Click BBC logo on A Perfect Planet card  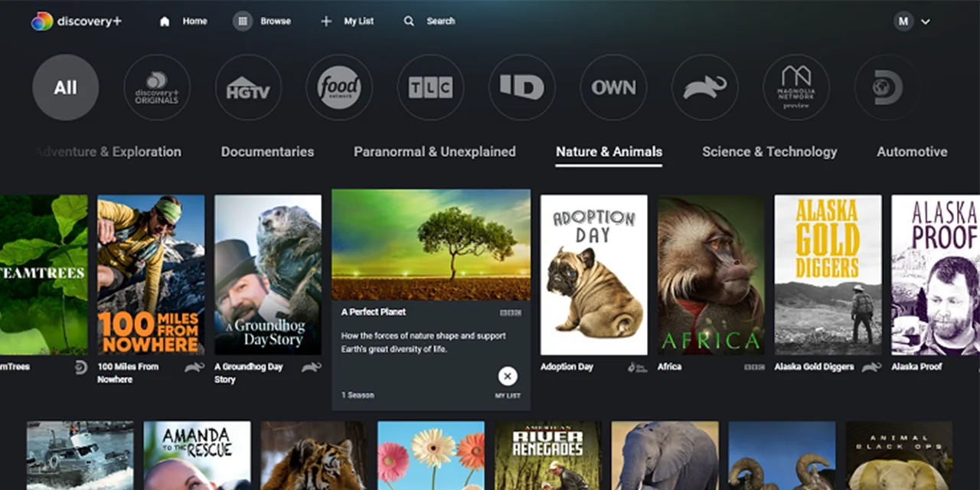tap(511, 312)
